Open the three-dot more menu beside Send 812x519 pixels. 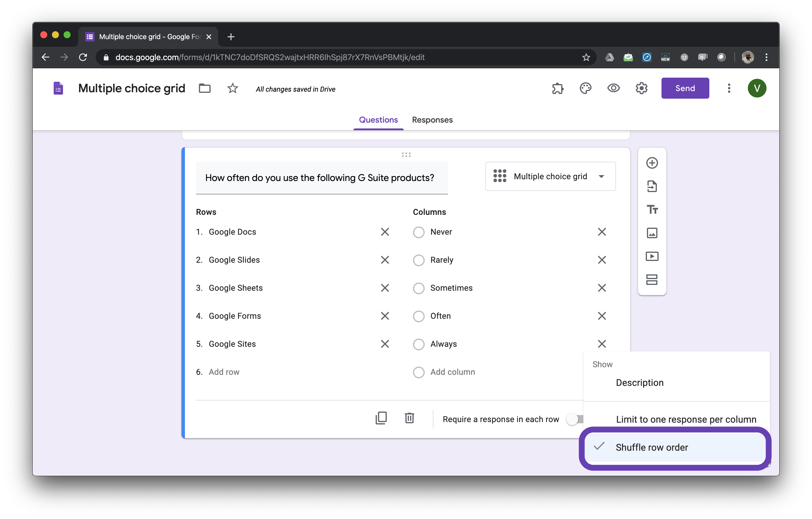729,88
